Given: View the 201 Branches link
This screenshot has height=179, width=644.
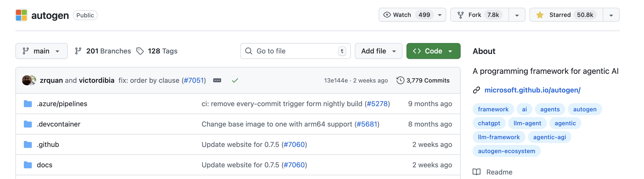Looking at the screenshot, I should 103,51.
